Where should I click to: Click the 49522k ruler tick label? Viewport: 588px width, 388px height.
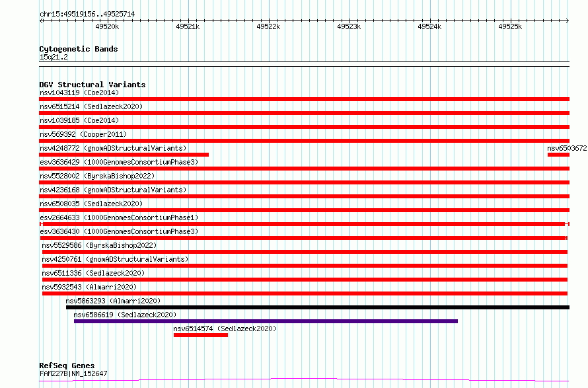[268, 26]
